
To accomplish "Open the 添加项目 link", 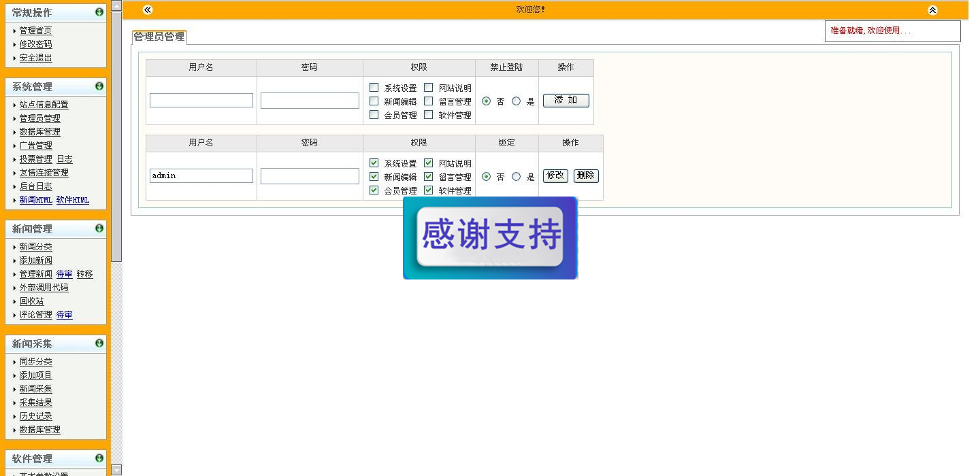I will [35, 375].
